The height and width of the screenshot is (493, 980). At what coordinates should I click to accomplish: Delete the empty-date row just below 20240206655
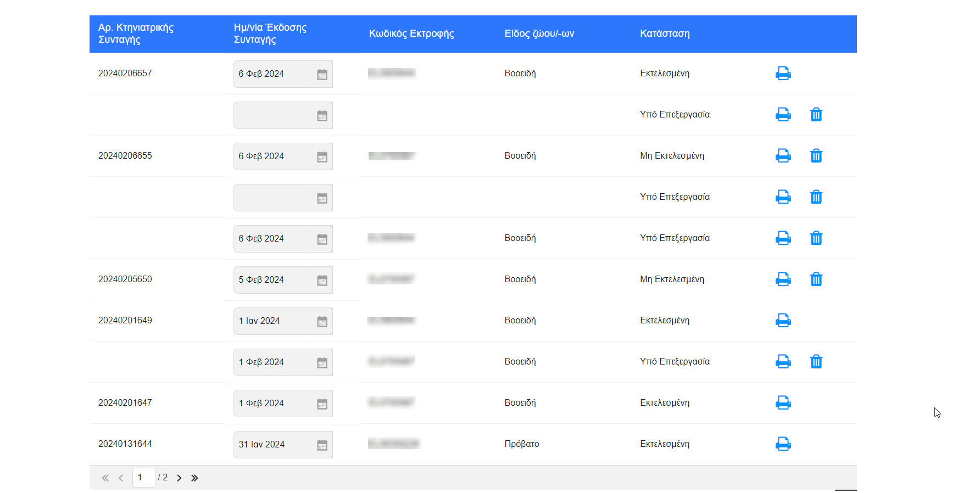(x=816, y=197)
